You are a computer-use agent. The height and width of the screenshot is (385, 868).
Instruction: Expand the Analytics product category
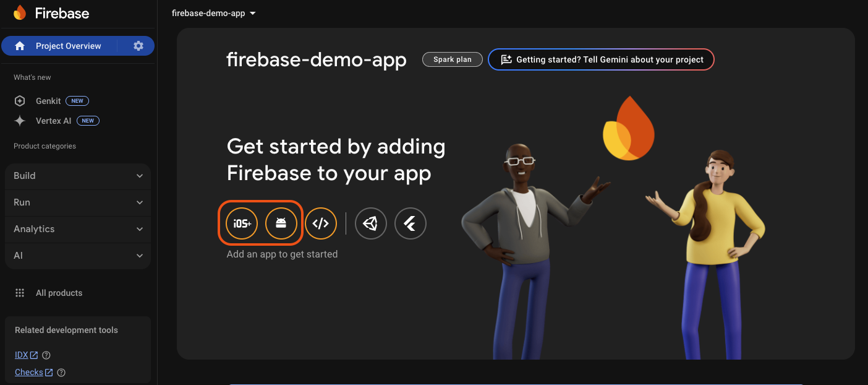pos(78,229)
